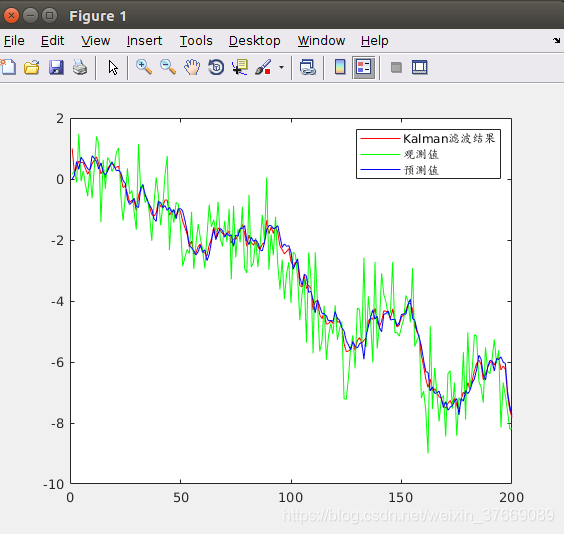Viewport: 564px width, 534px height.
Task: Toggle the Insert Legend button
Action: (364, 67)
